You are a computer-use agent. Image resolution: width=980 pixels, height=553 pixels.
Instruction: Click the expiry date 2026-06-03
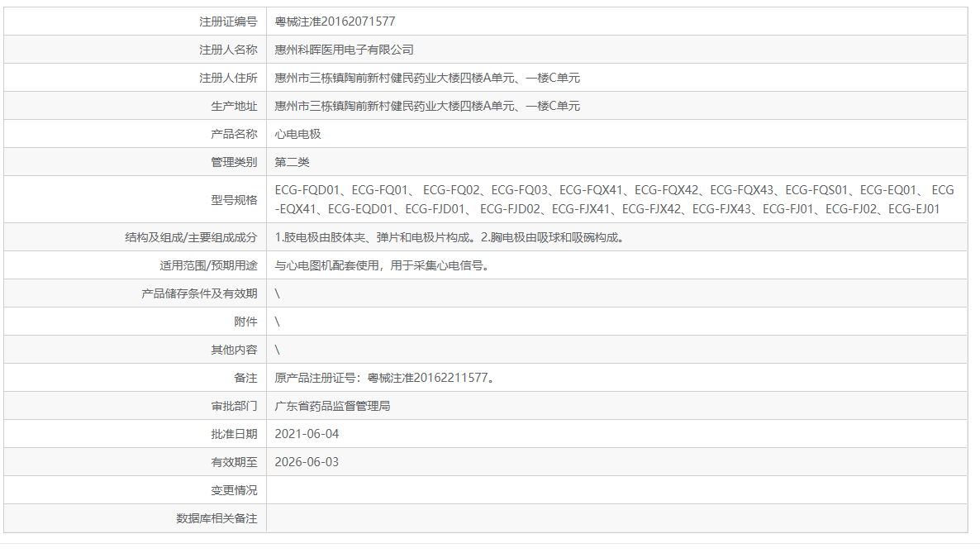(x=307, y=462)
